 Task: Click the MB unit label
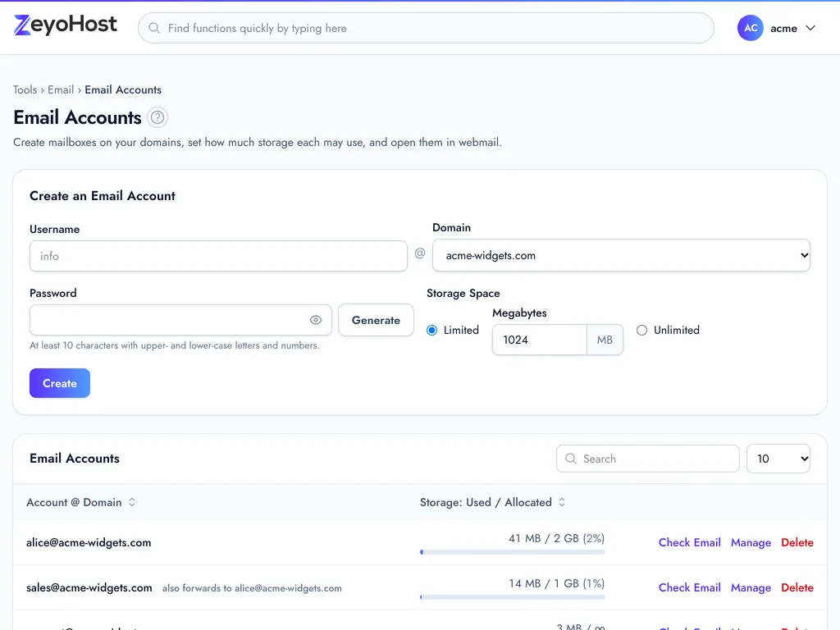[x=605, y=340]
